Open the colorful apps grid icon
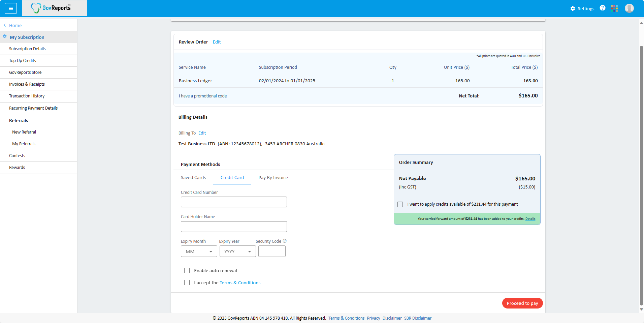The height and width of the screenshot is (323, 644). point(614,8)
